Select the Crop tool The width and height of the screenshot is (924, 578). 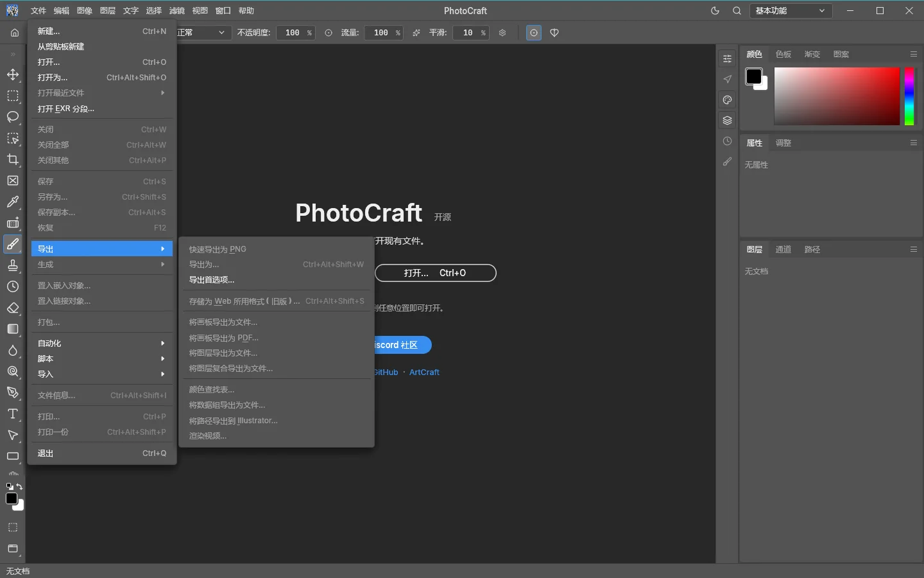pyautogui.click(x=13, y=159)
